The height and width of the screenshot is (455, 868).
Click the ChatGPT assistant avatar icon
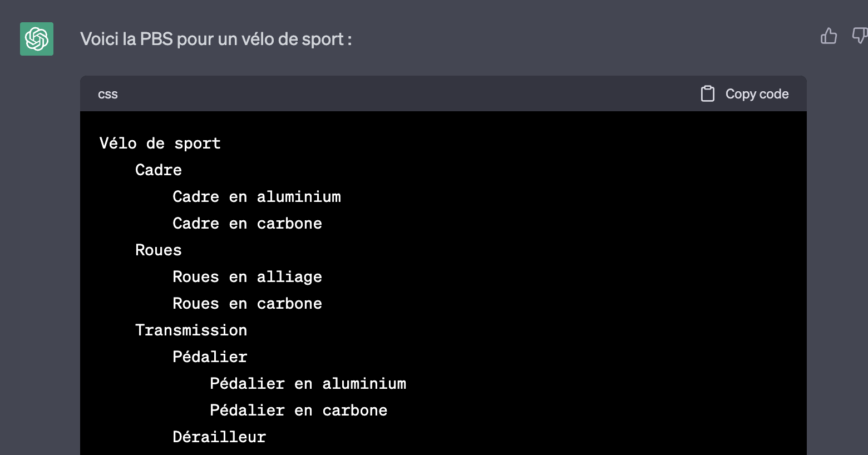point(36,39)
